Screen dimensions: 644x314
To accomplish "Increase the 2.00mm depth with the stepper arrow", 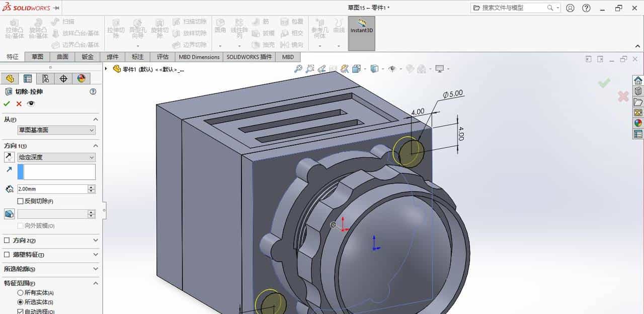I will [90, 186].
